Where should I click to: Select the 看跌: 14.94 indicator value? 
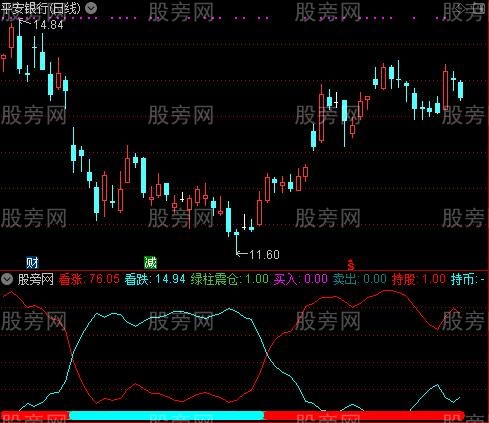pyautogui.click(x=155, y=279)
